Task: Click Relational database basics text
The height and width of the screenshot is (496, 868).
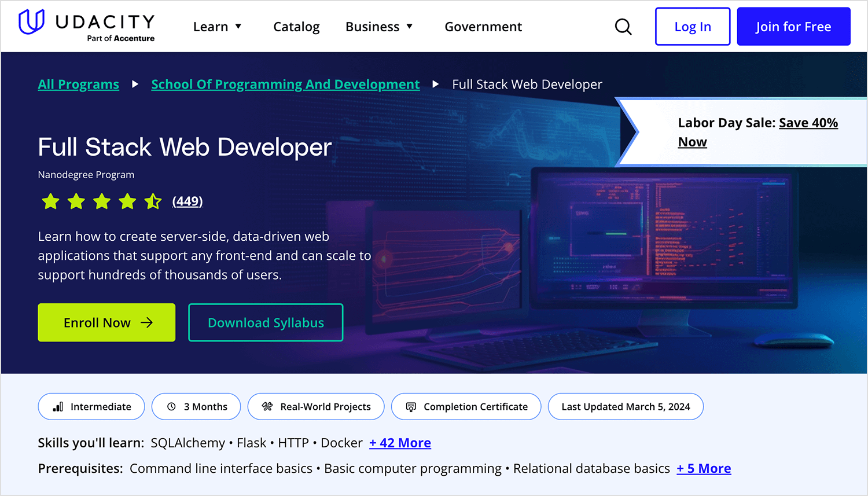Action: (x=591, y=468)
